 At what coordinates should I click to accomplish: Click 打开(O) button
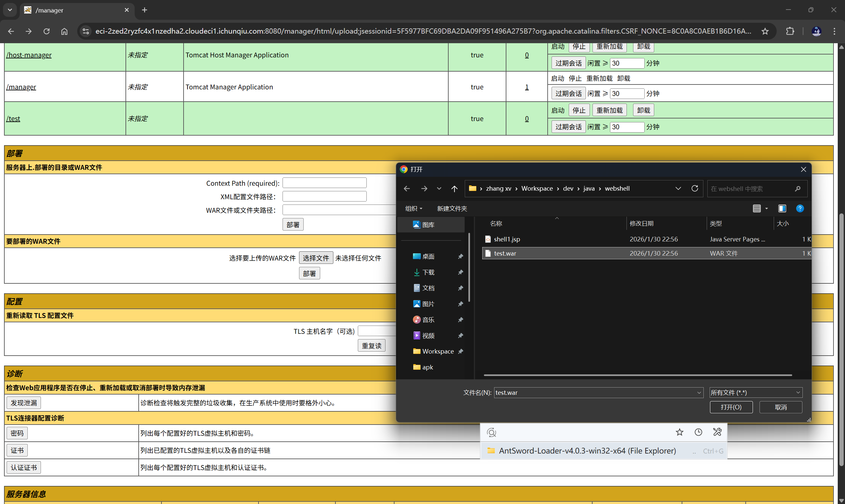[731, 407]
